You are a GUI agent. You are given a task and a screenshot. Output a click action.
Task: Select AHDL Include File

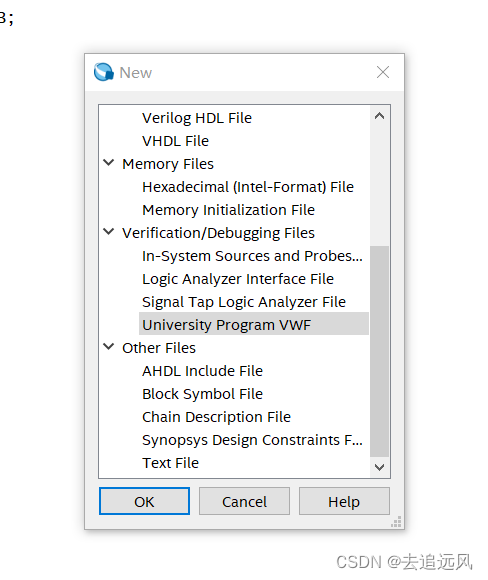[202, 371]
